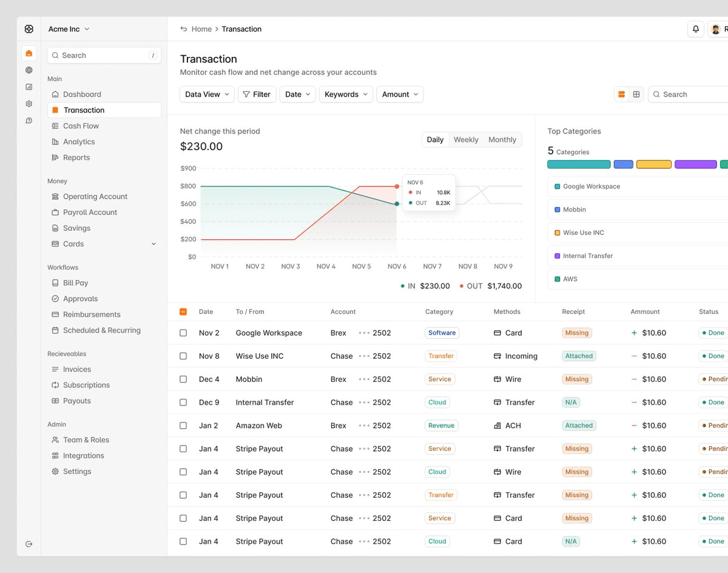Screen dimensions: 728x573
Task: Click the Scheduled & Recurring calendar icon
Action: click(x=55, y=330)
